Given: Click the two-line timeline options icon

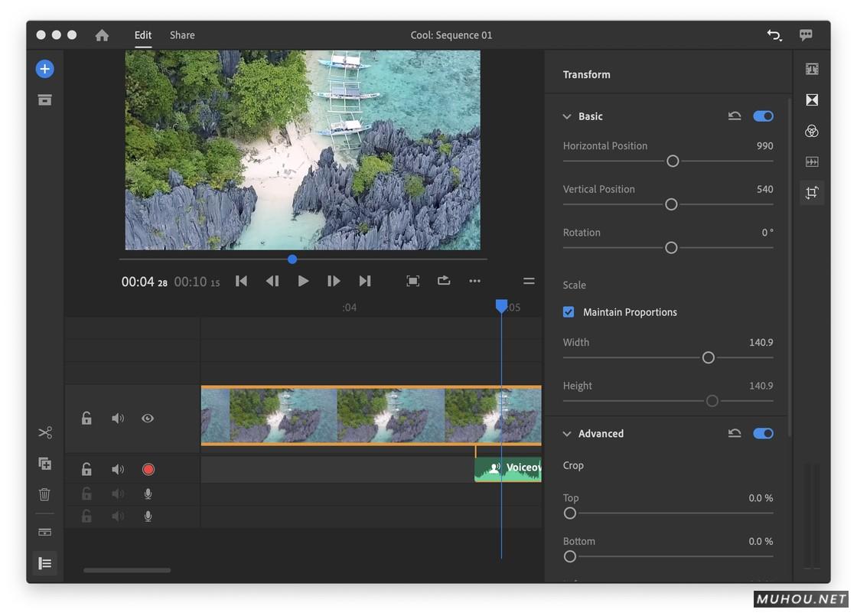Looking at the screenshot, I should [x=529, y=281].
